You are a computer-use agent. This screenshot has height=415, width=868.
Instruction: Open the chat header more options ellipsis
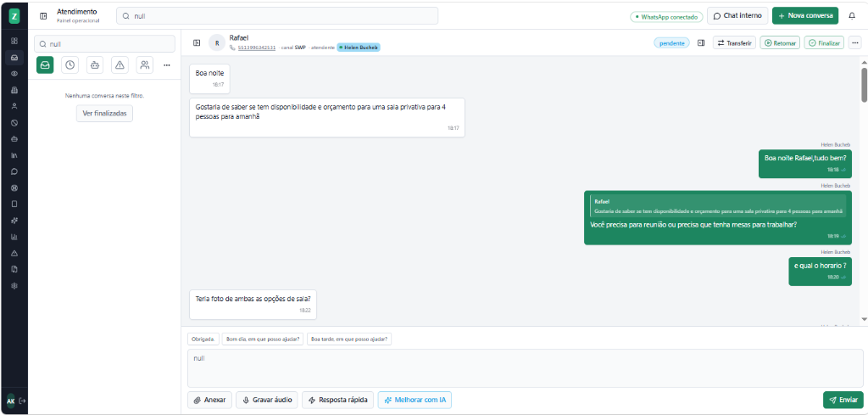[x=854, y=42]
